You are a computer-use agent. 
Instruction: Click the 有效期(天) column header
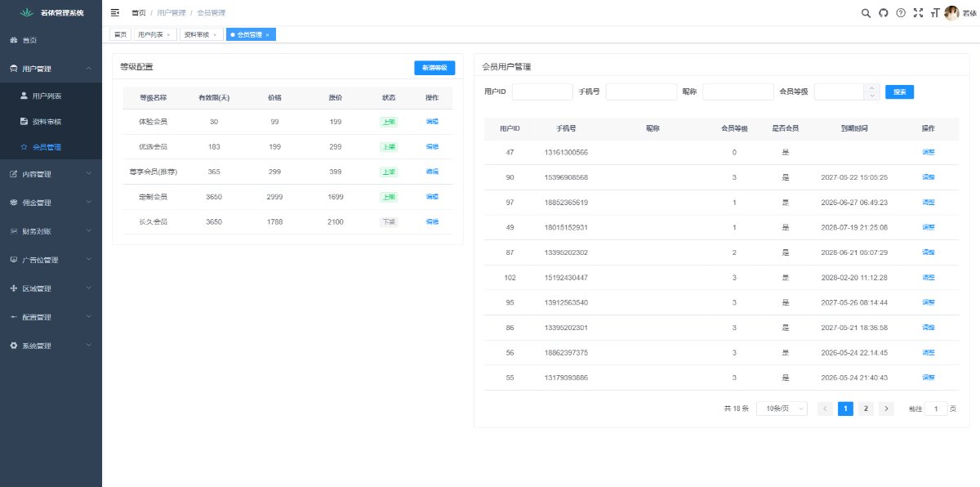[214, 97]
